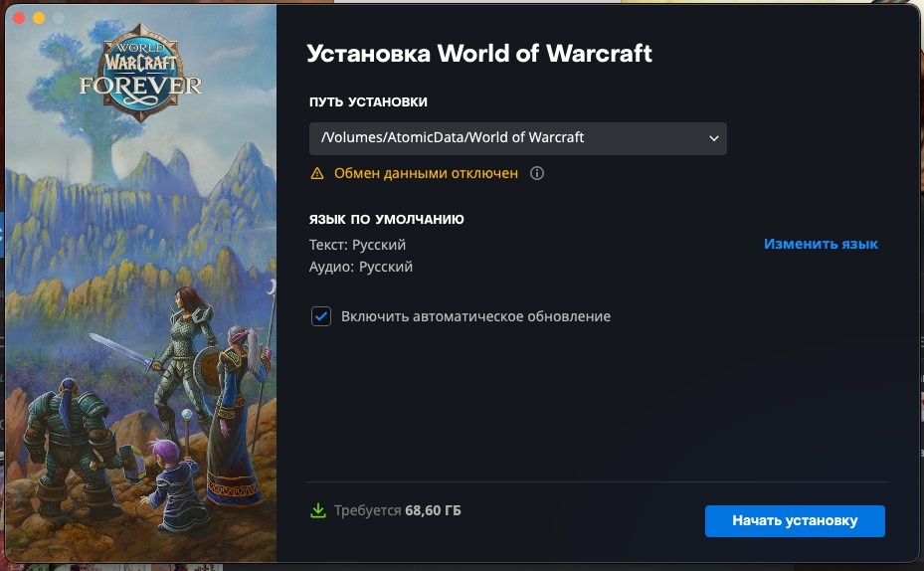Image resolution: width=924 pixels, height=571 pixels.
Task: Click the 'Установка World of Warcraft' title
Action: [x=479, y=54]
